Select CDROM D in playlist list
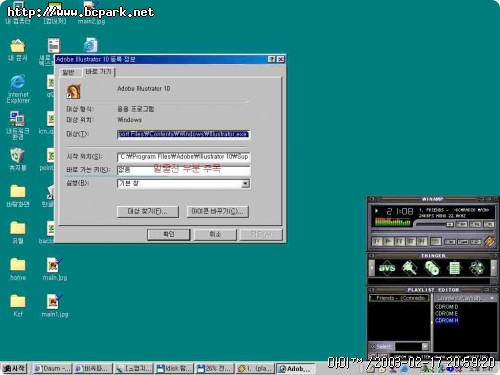Image resolution: width=500 pixels, height=375 pixels. pyautogui.click(x=447, y=306)
